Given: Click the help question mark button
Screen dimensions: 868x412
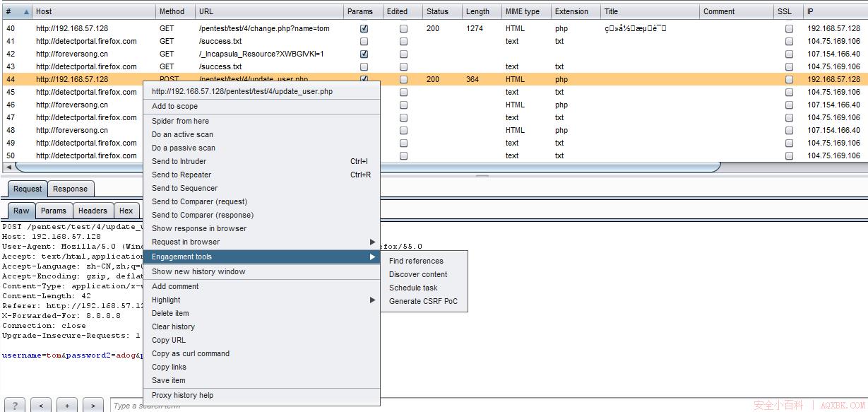Looking at the screenshot, I should click(15, 405).
